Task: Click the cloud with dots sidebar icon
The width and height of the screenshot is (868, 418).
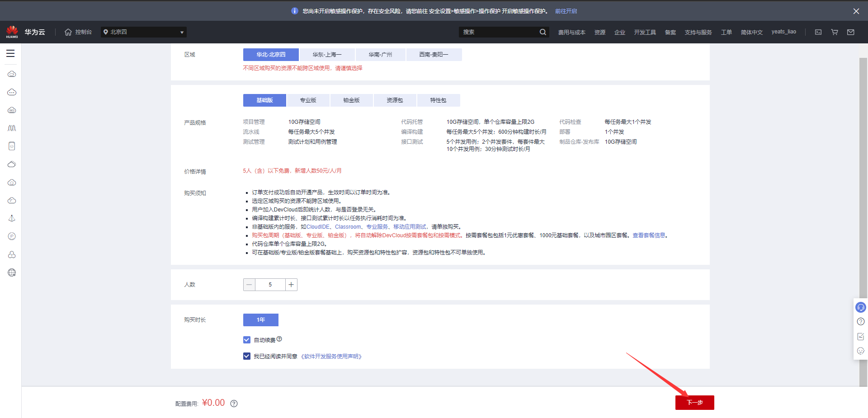Action: click(x=12, y=92)
